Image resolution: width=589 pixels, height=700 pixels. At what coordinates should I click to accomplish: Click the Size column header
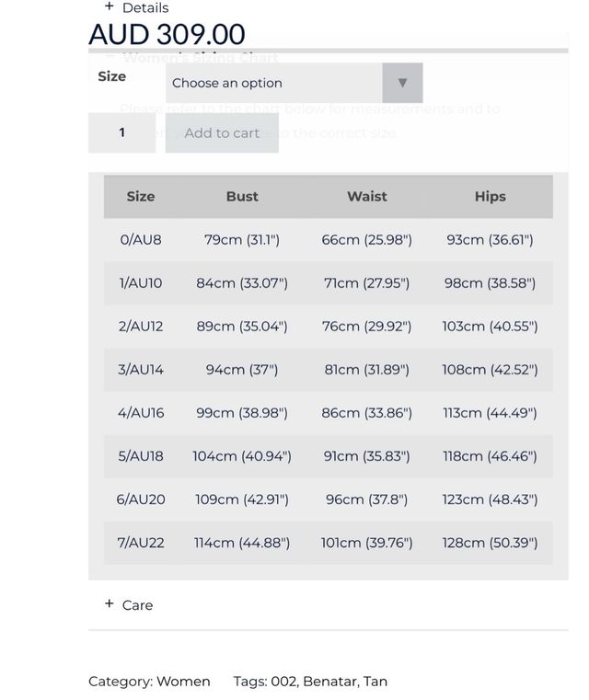click(141, 197)
